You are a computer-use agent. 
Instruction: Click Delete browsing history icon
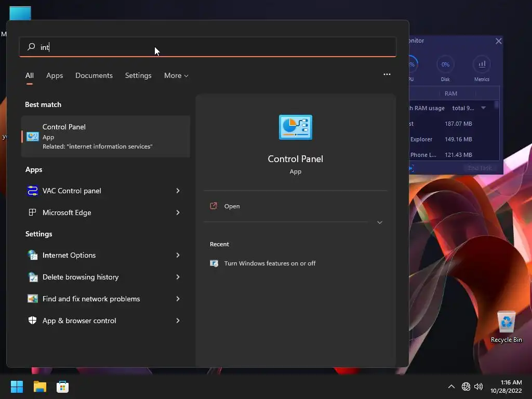pyautogui.click(x=33, y=277)
